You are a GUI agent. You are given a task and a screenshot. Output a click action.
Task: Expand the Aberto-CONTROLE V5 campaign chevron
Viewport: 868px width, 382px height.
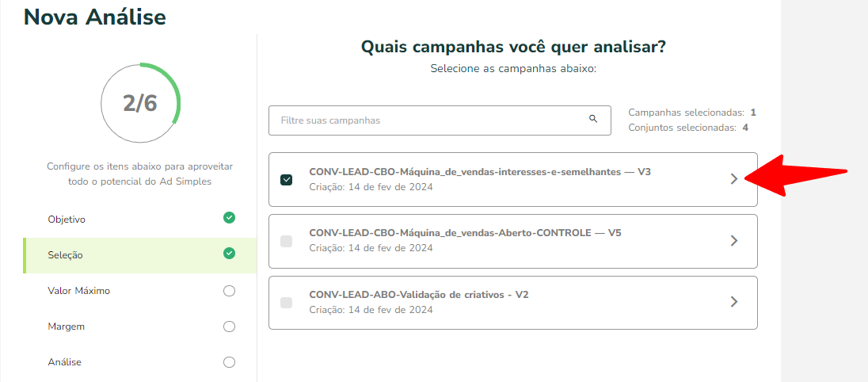pos(734,240)
